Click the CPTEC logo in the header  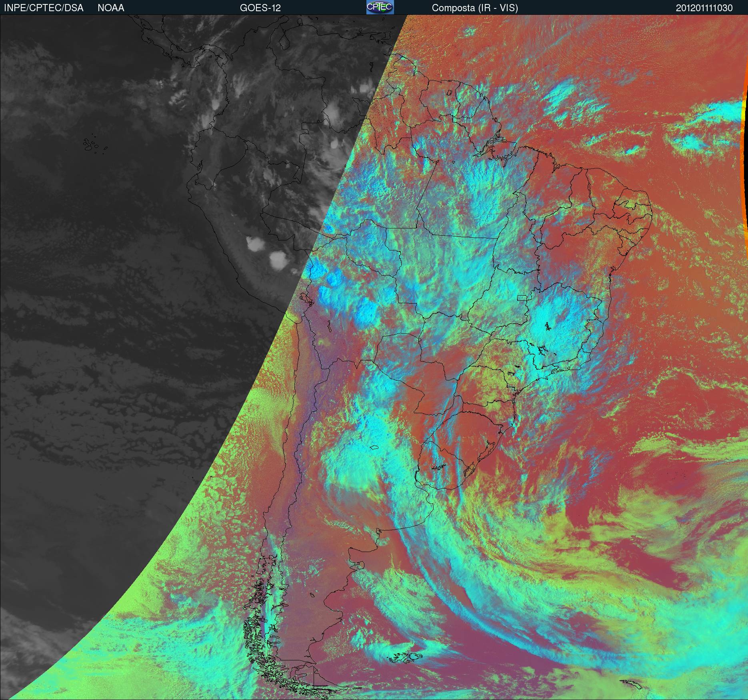(x=380, y=7)
